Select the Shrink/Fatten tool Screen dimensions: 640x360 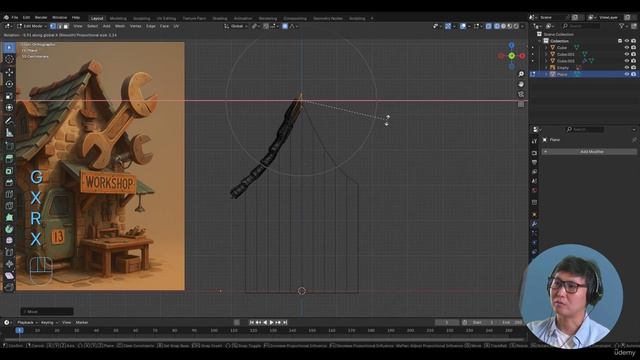tap(9, 264)
